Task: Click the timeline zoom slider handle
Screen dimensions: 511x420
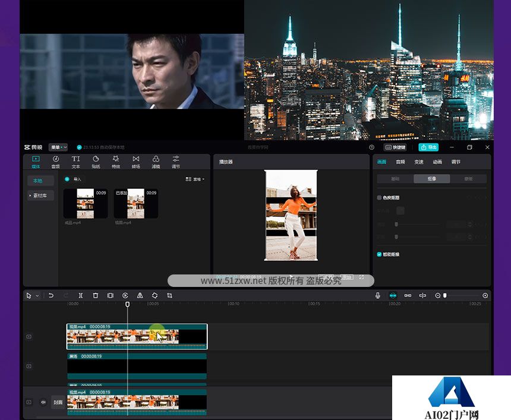Action: coord(445,295)
